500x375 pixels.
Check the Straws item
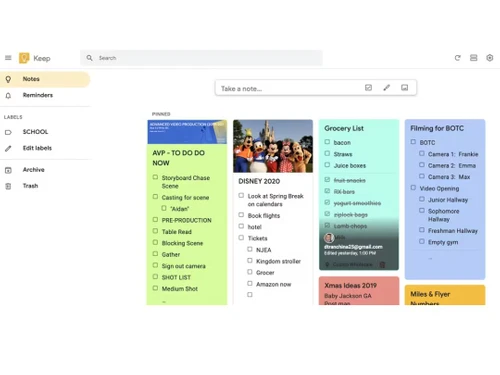(327, 153)
